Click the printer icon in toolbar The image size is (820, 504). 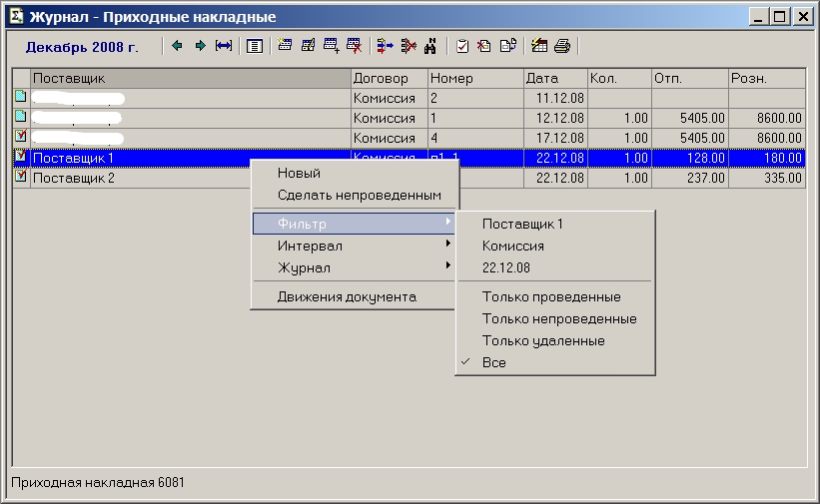562,46
